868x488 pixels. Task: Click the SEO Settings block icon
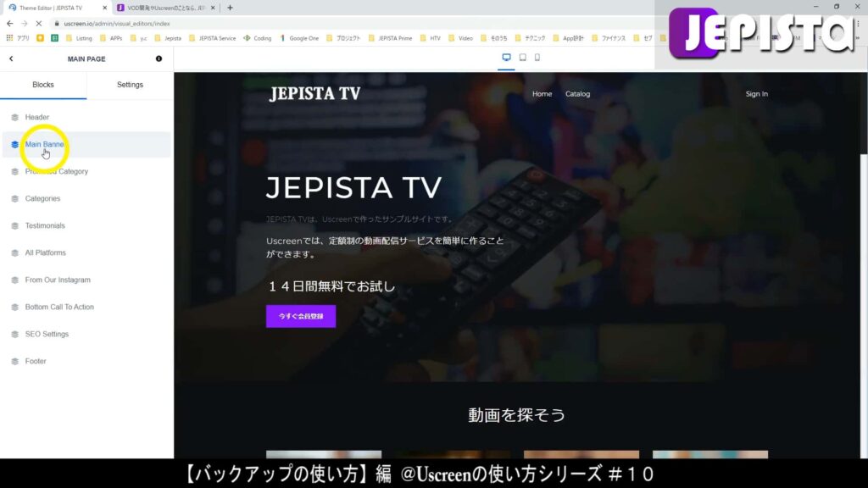pos(15,334)
